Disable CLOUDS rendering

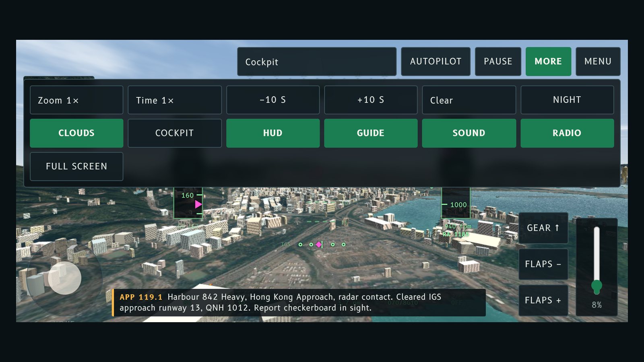coord(76,133)
